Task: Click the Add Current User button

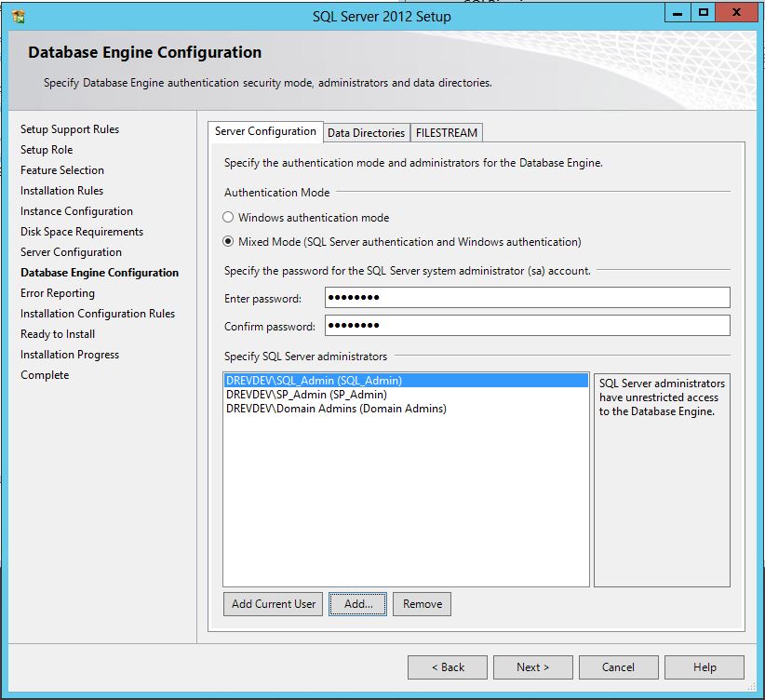Action: 274,604
